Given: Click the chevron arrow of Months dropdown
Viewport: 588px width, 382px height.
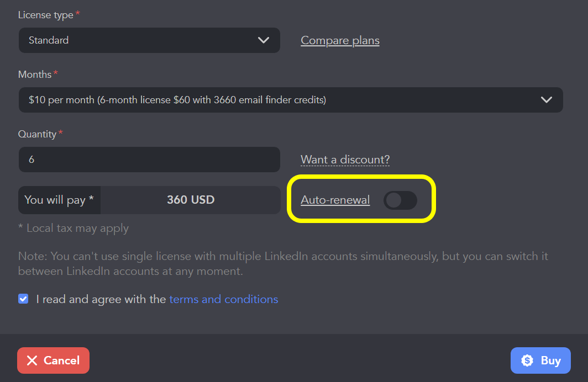Looking at the screenshot, I should tap(546, 100).
